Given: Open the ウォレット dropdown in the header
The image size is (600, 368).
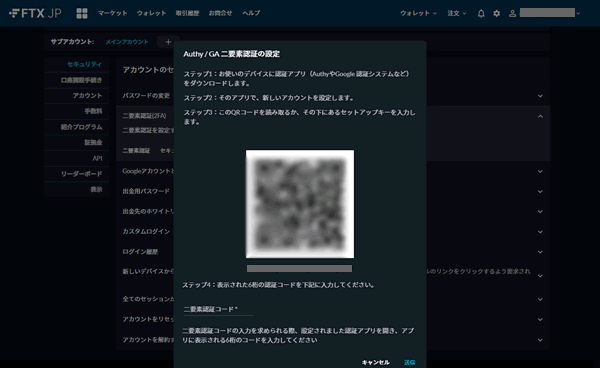Looking at the screenshot, I should [x=418, y=13].
